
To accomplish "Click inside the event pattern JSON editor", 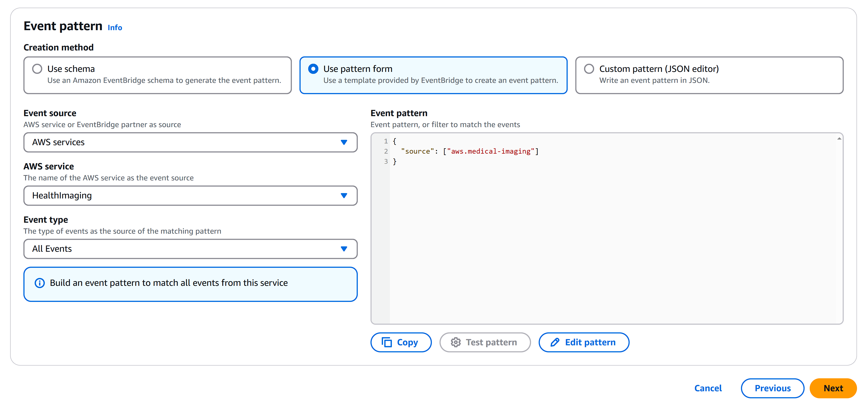I will [607, 236].
